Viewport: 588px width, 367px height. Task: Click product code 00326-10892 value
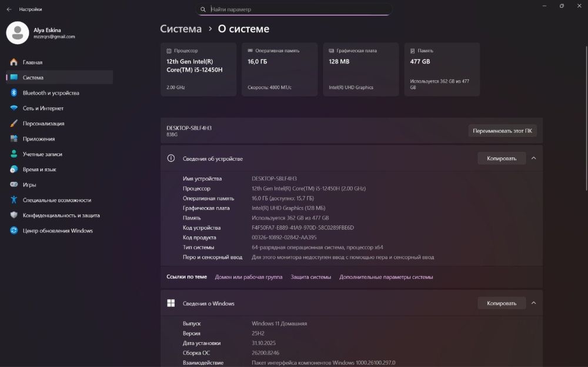(284, 238)
